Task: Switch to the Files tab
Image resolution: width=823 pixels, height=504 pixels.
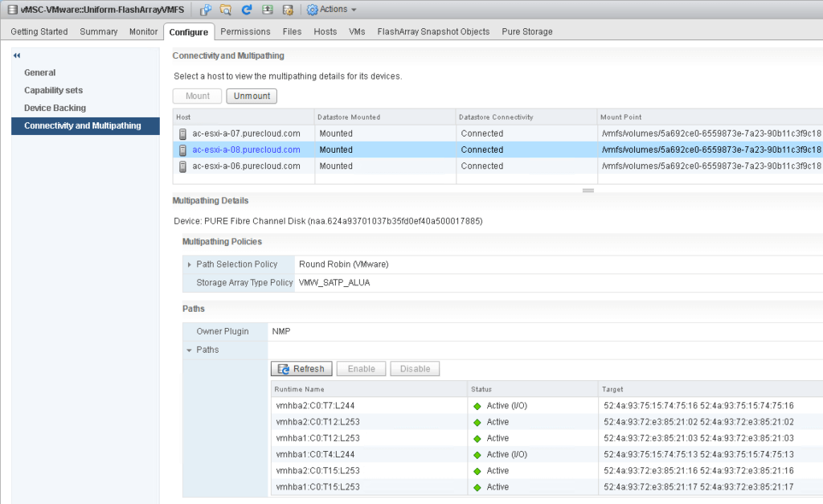Action: pyautogui.click(x=292, y=31)
